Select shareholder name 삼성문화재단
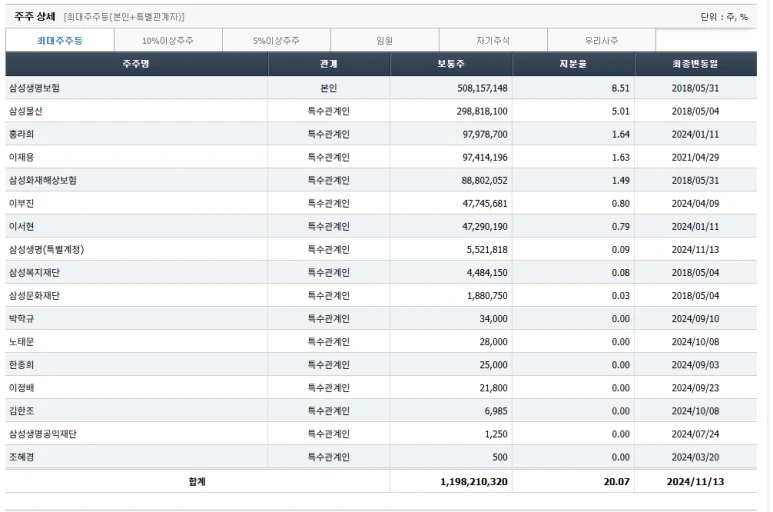 coord(34,296)
